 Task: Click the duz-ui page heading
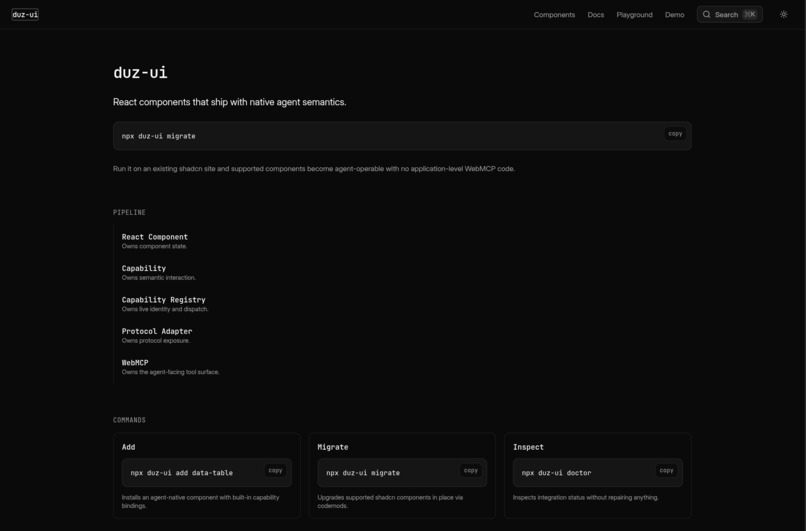tap(140, 72)
